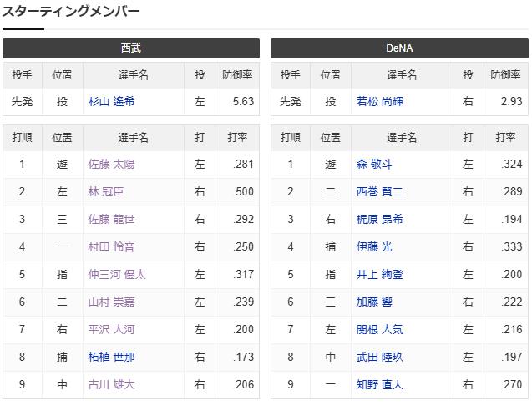Viewport: 532px width, 406px height.
Task: Open 森 敬斗 DeNA player link
Action: coord(374,165)
